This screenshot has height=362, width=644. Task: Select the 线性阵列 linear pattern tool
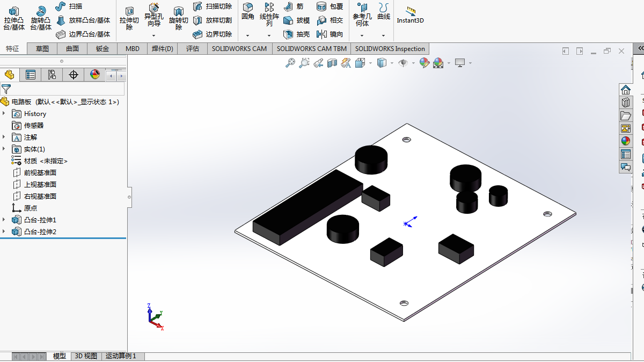click(269, 15)
